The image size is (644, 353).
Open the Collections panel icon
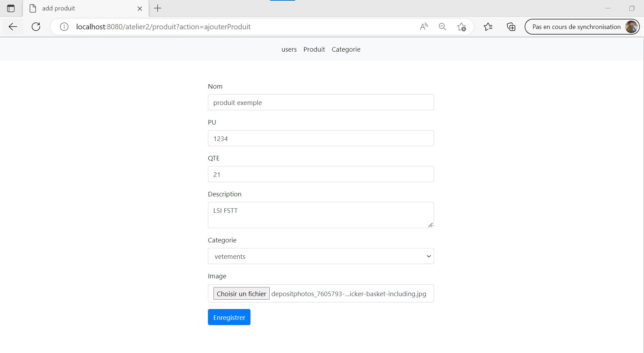511,27
